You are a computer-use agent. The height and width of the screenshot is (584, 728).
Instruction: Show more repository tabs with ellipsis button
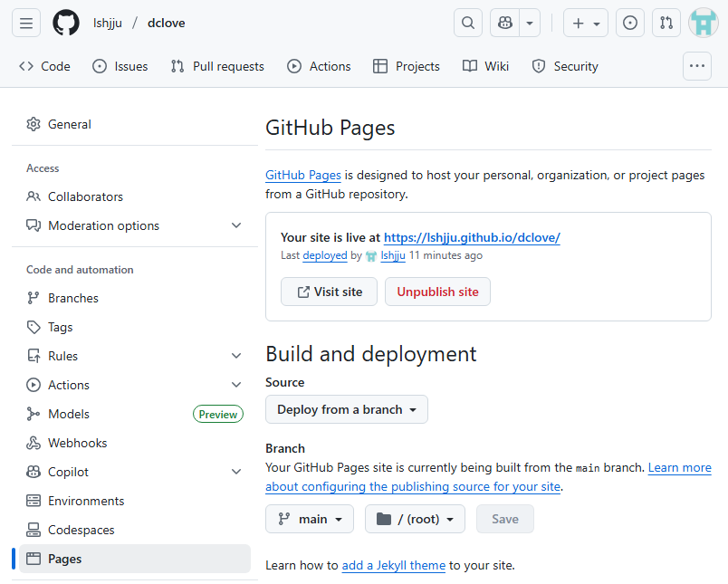(697, 66)
